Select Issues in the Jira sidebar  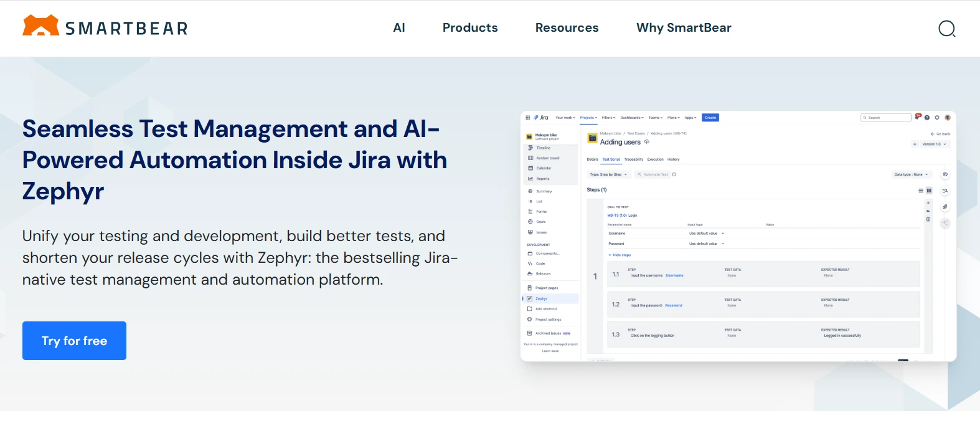(537, 232)
